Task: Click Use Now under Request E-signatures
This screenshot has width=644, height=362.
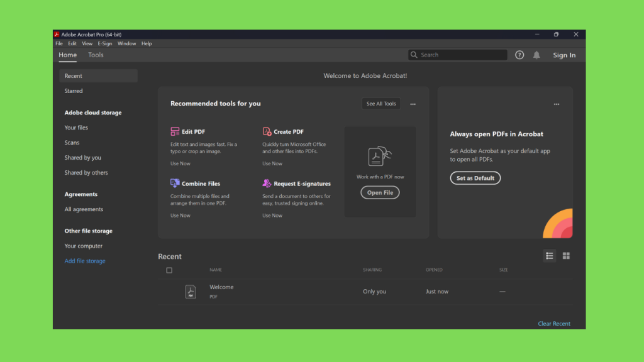Action: point(272,215)
